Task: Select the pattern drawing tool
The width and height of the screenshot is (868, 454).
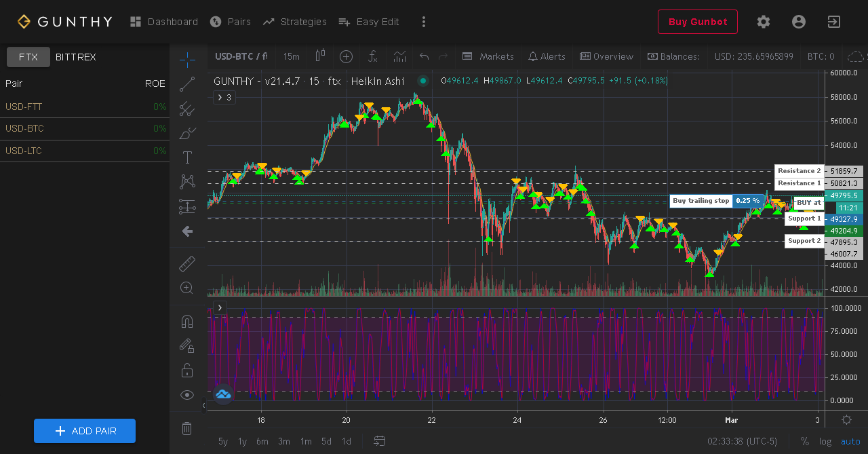Action: (x=187, y=182)
